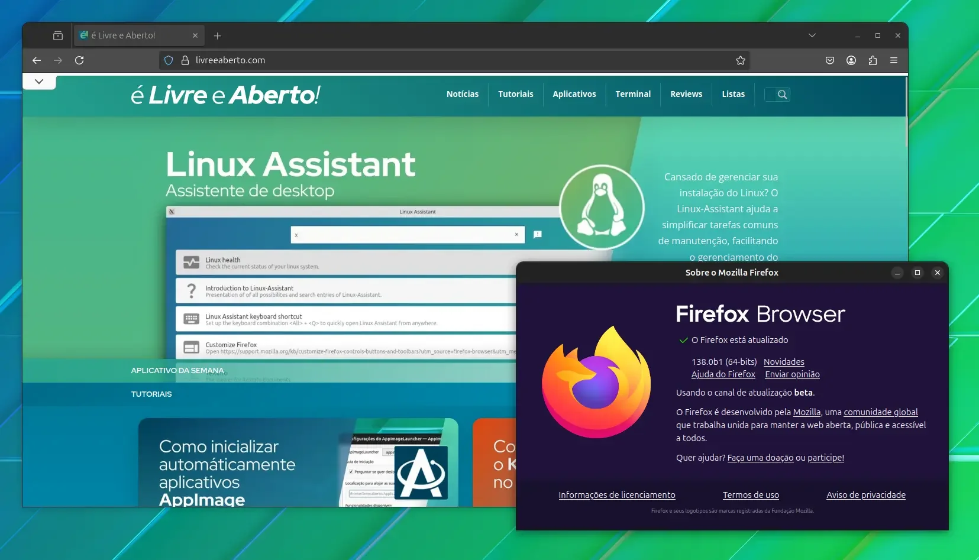The width and height of the screenshot is (979, 560).
Task: Open the Novidades link in About dialog
Action: [784, 362]
